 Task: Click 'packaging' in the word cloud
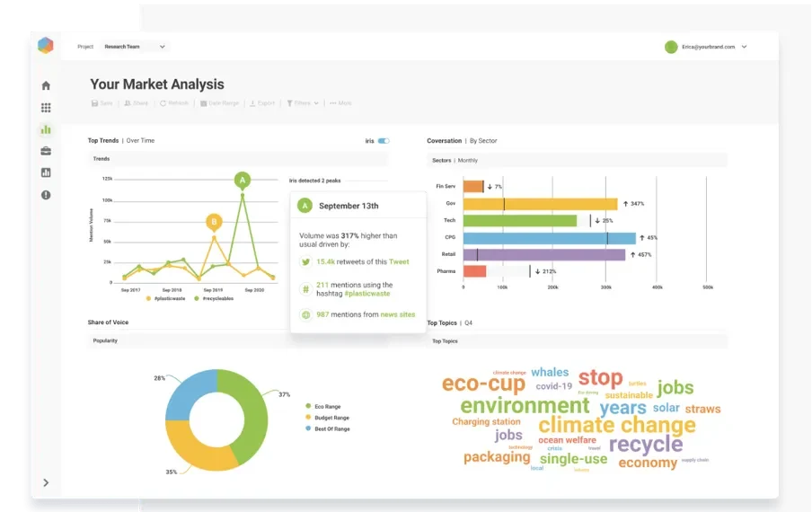tap(497, 457)
